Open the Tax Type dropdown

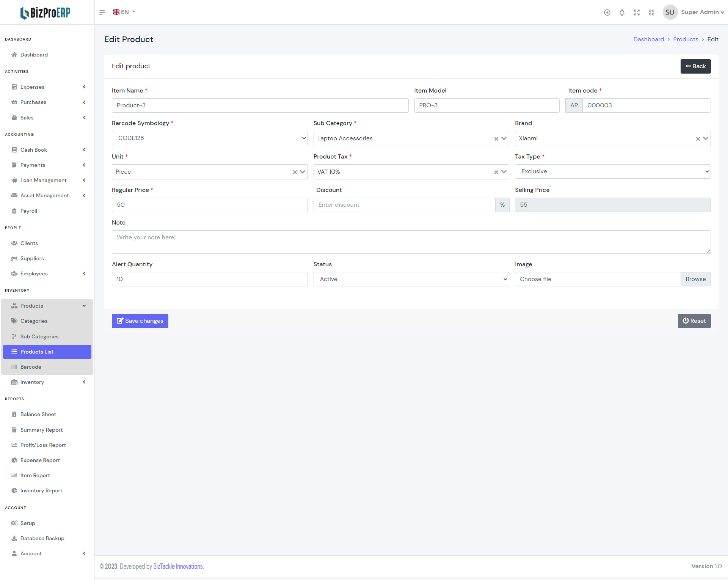click(612, 171)
